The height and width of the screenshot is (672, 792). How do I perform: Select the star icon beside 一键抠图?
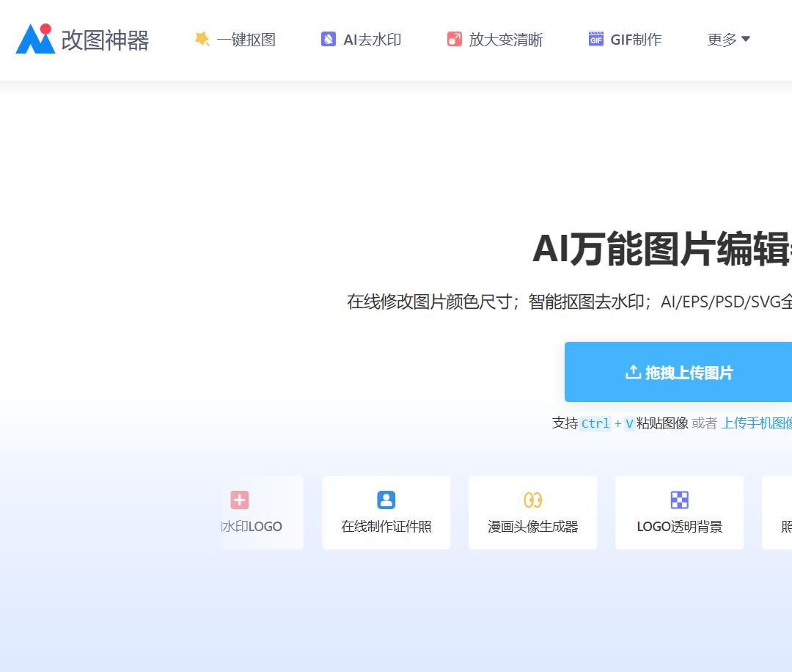202,39
